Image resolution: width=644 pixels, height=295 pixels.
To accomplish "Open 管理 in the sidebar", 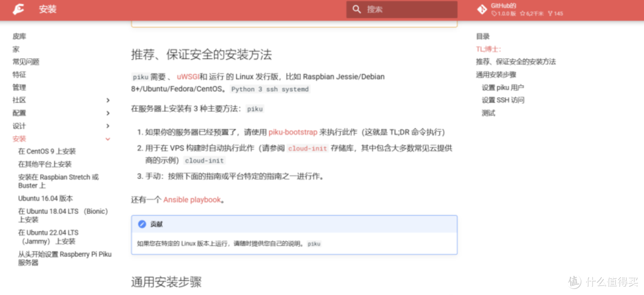I will pos(19,88).
